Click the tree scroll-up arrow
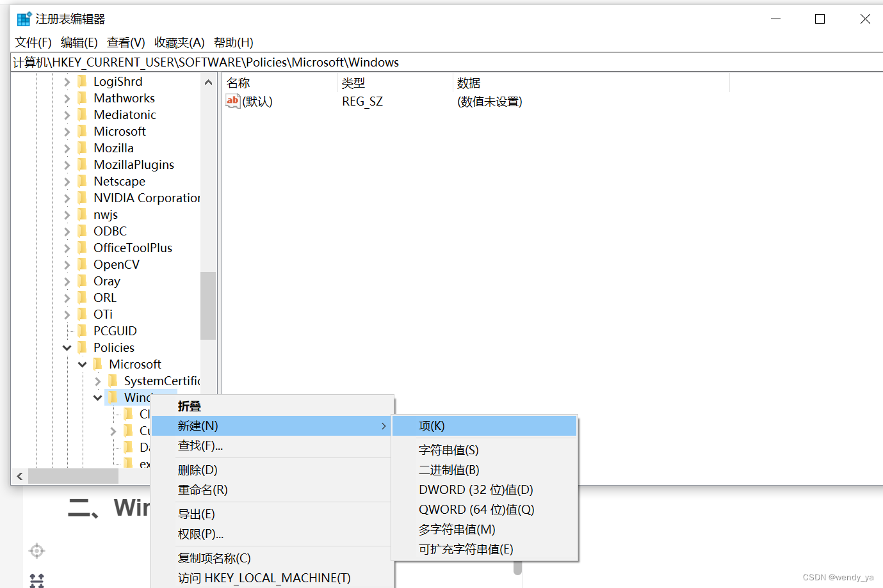This screenshot has height=588, width=883. point(208,83)
